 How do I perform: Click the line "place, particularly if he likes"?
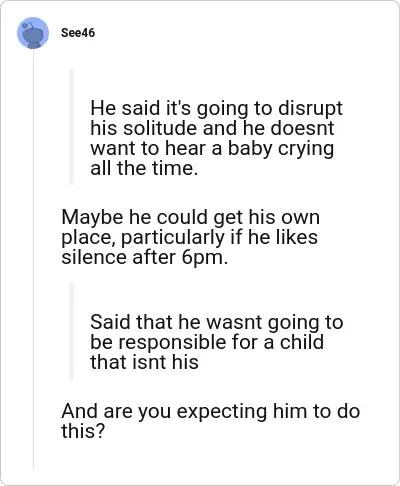[189, 237]
